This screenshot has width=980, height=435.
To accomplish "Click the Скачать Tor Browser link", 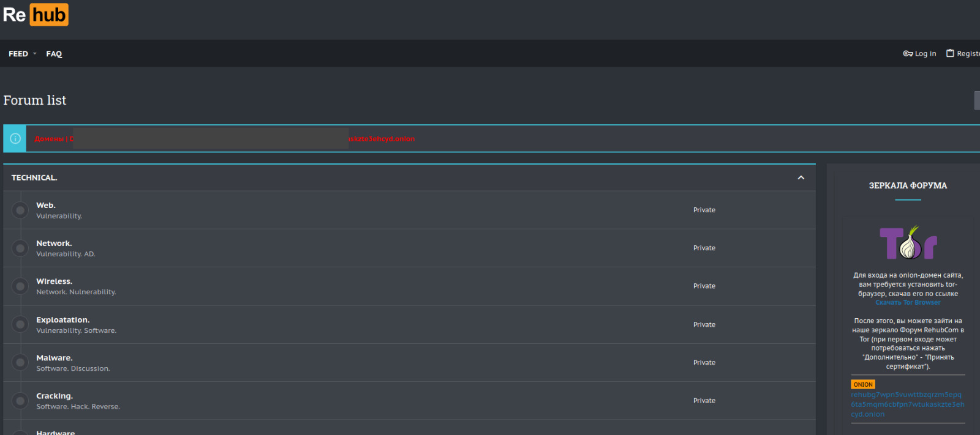I will click(x=908, y=302).
